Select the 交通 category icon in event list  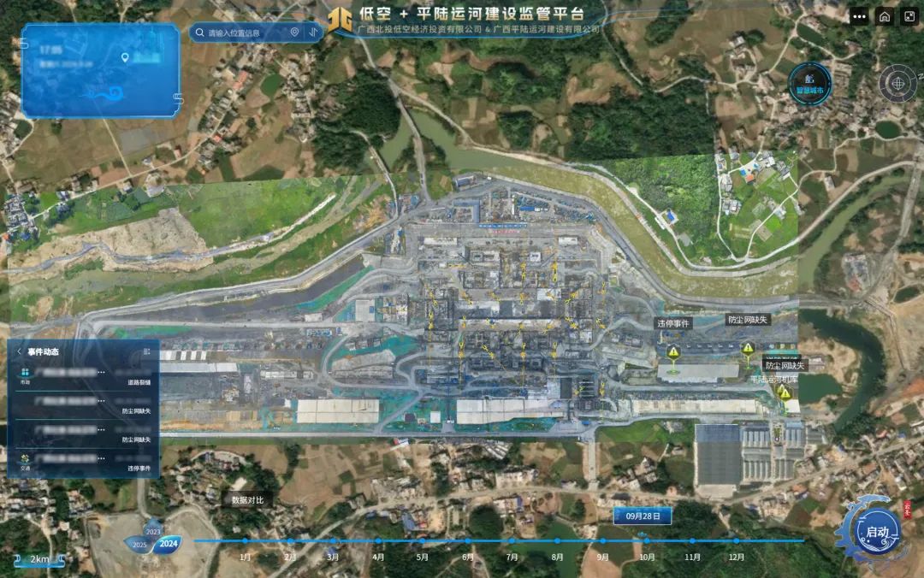(x=25, y=459)
